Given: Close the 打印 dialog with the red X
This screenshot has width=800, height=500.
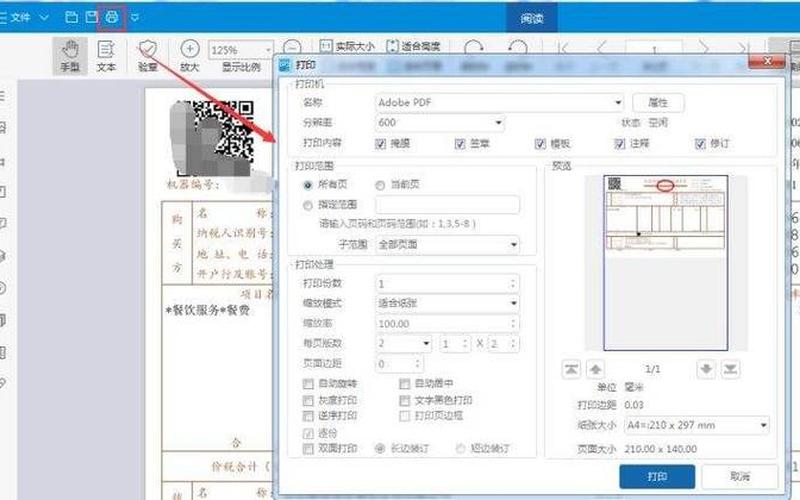Looking at the screenshot, I should [766, 61].
